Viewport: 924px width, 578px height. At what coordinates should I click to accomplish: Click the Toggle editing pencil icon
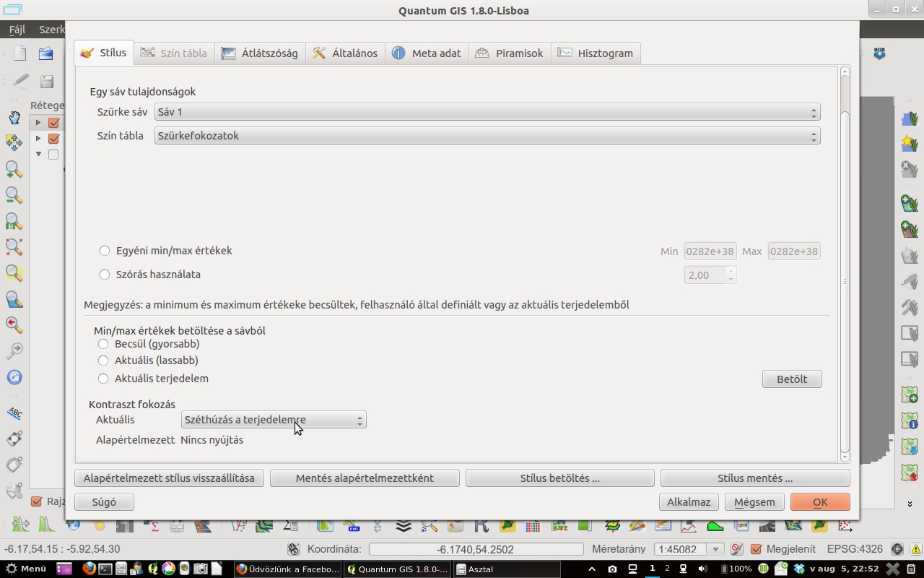(20, 81)
